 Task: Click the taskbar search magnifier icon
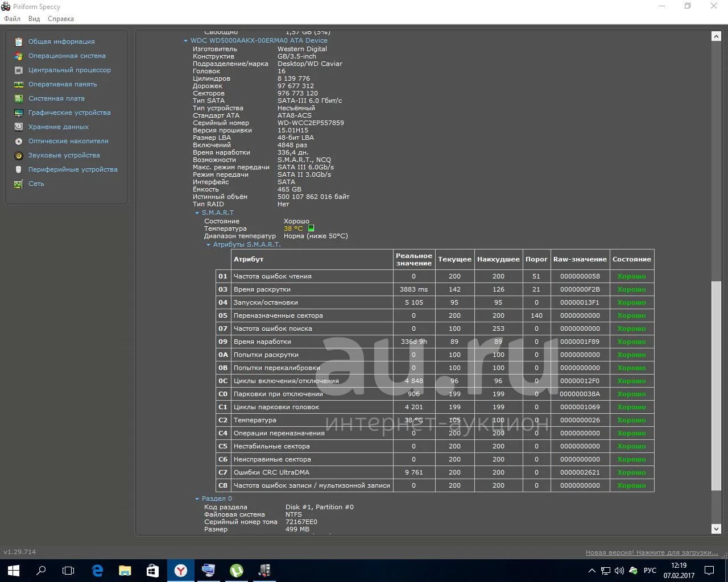coord(41,571)
